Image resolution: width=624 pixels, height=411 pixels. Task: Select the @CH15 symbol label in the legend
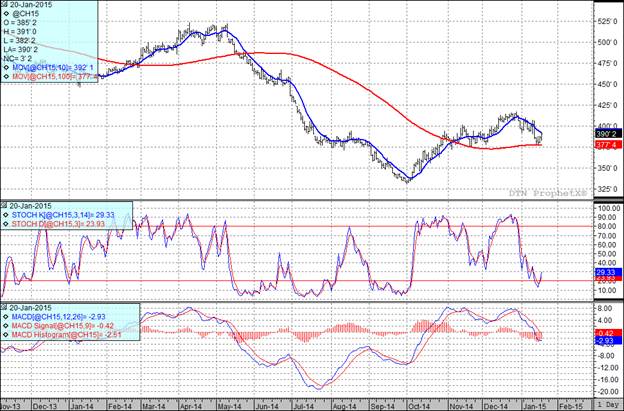point(25,14)
